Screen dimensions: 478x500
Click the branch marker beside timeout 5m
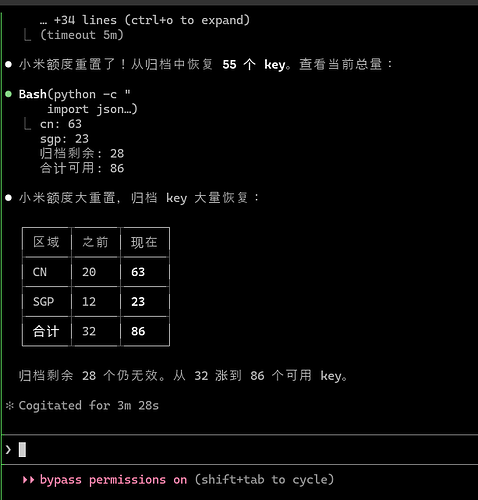click(x=27, y=35)
